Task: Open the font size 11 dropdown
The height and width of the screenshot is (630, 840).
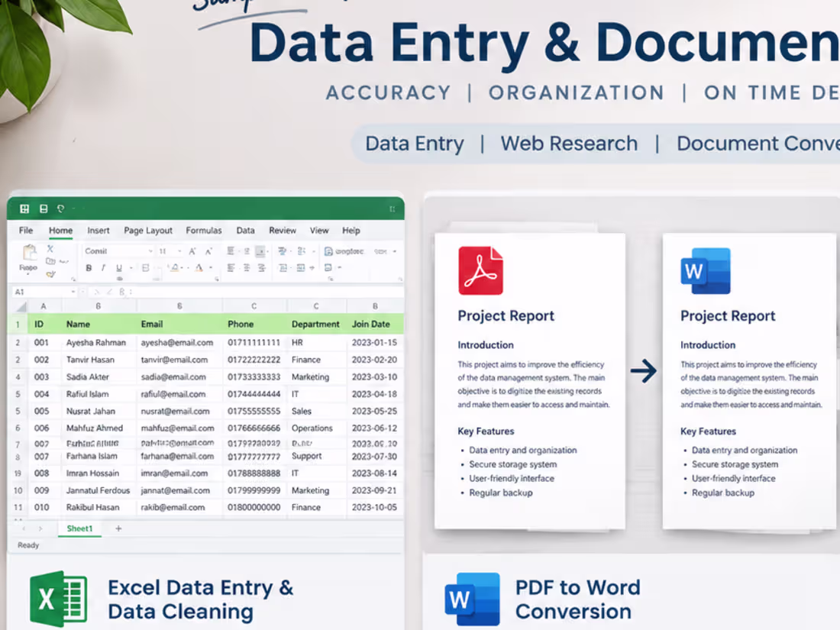Action: pyautogui.click(x=179, y=251)
